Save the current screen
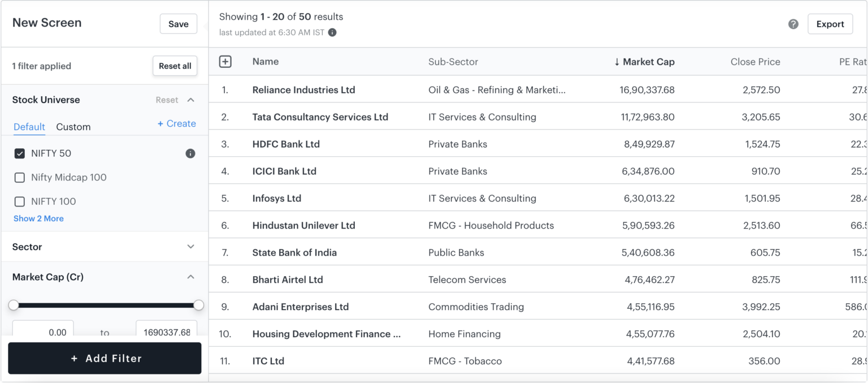 (x=178, y=24)
